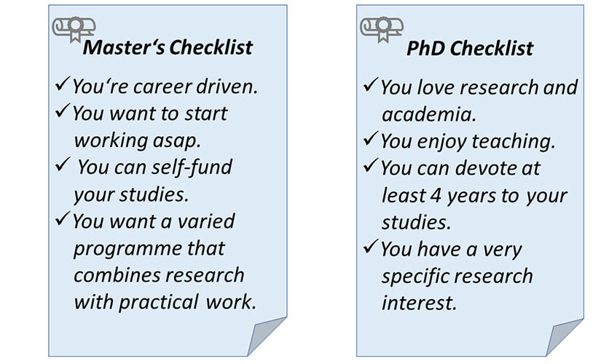Click the folded corner of PhD page
The width and height of the screenshot is (601, 364).
[x=565, y=337]
